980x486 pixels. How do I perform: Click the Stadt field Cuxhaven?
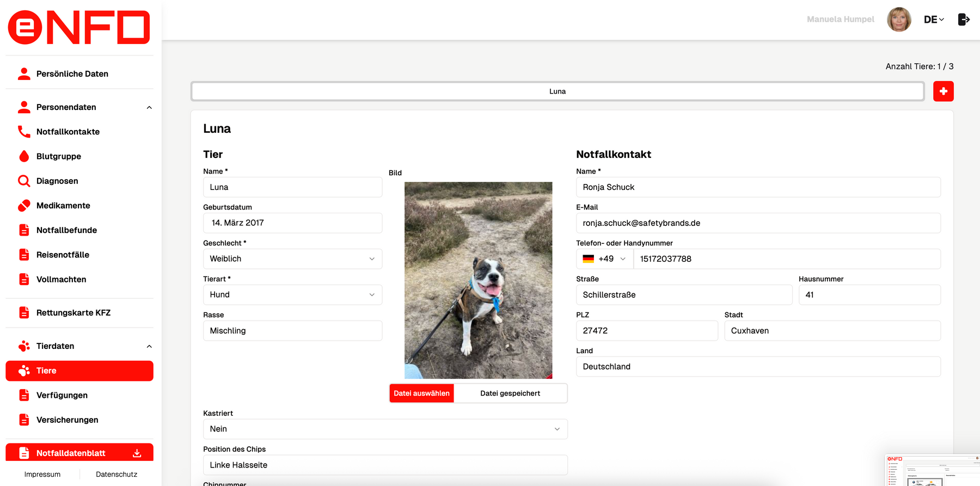(x=832, y=331)
